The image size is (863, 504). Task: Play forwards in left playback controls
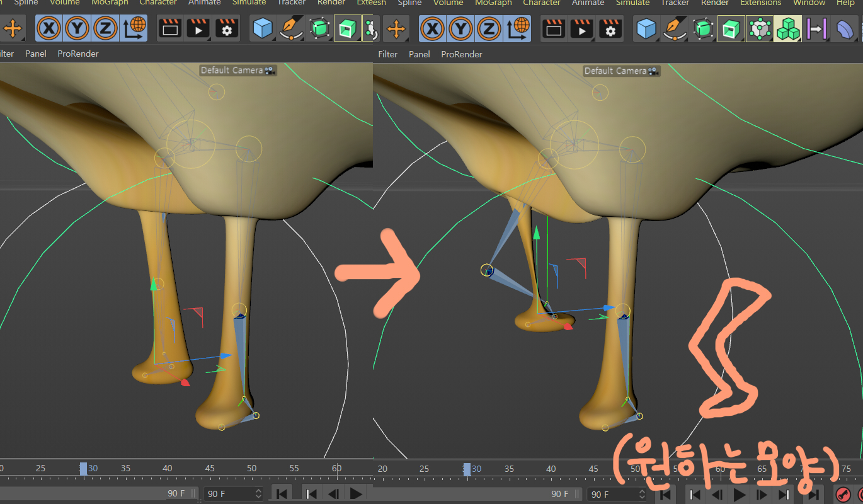356,494
